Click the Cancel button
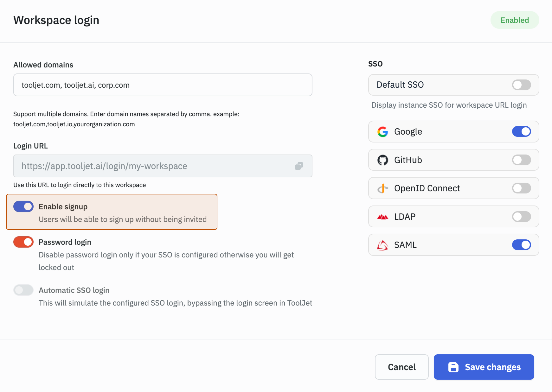 401,367
